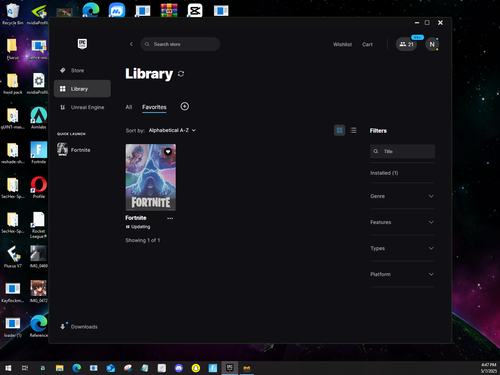Open the Recycle Bin on the desktop

click(13, 14)
